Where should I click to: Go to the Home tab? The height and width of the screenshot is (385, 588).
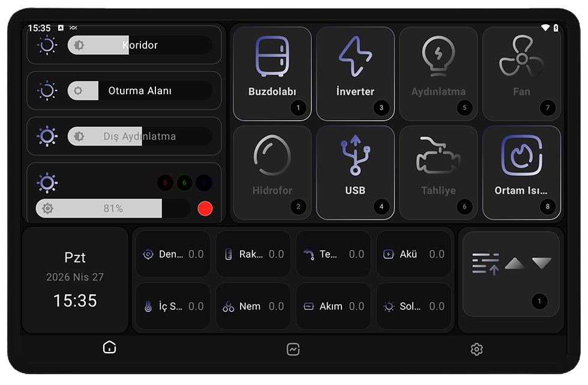(109, 348)
